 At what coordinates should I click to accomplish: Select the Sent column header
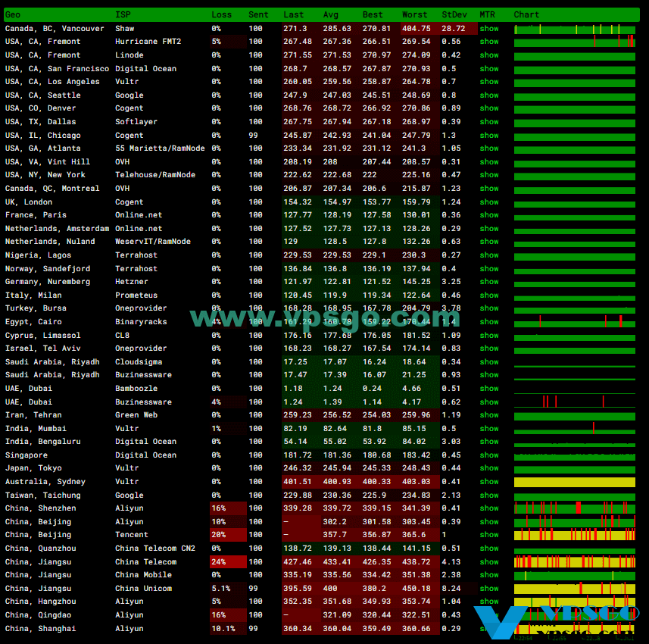coord(258,15)
